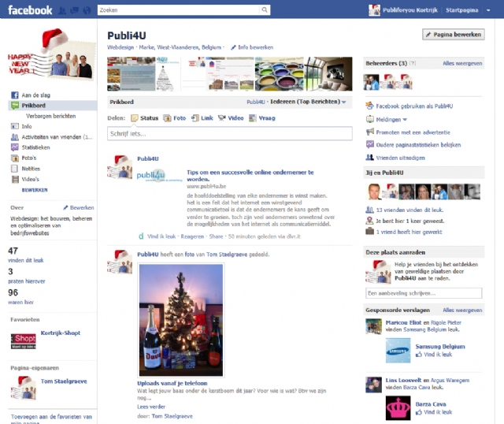Image resolution: width=504 pixels, height=424 pixels.
Task: Click BEWERKEN under the sidebar menu
Action: pyautogui.click(x=35, y=190)
